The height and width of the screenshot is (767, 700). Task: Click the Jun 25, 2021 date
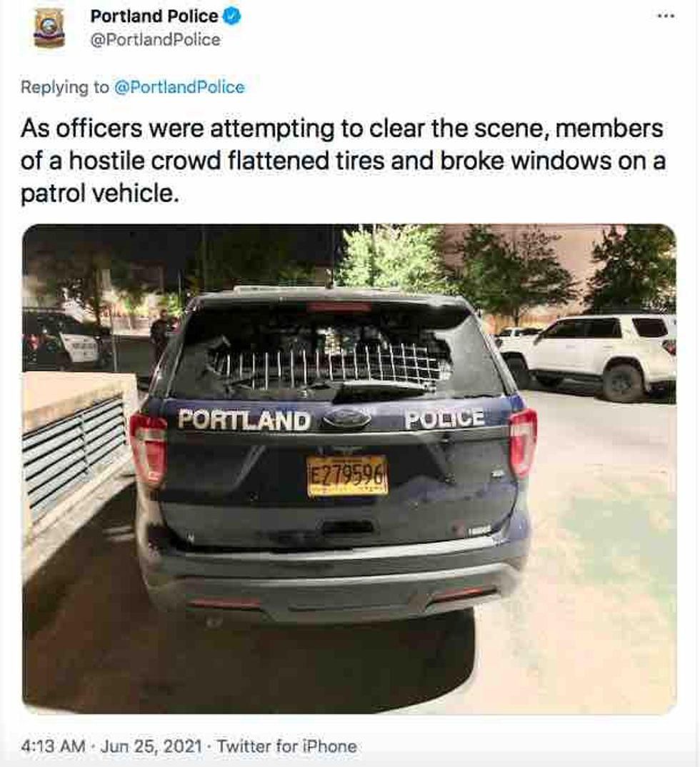151,746
